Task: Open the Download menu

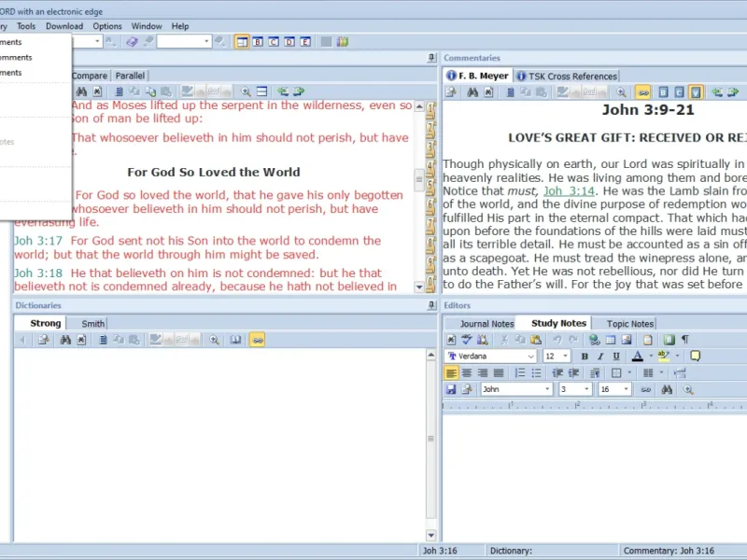Action: coord(64,26)
